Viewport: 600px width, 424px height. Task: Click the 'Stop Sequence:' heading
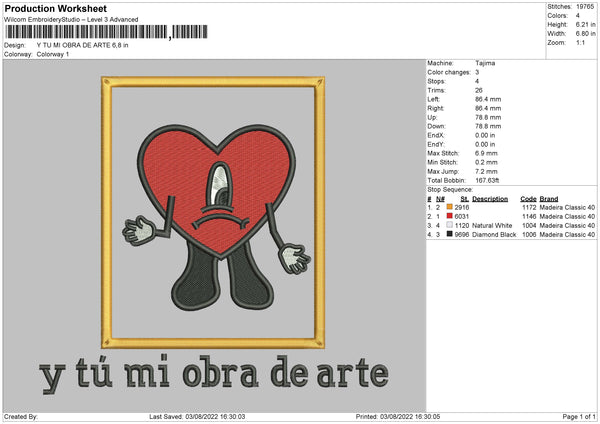[x=450, y=190]
